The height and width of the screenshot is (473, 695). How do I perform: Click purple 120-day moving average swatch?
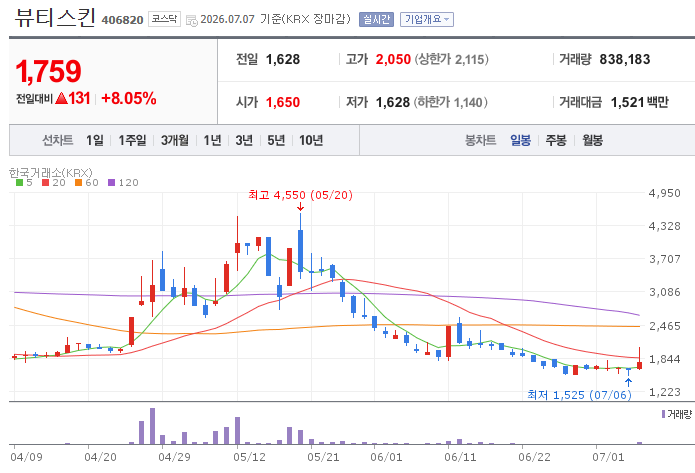(112, 183)
